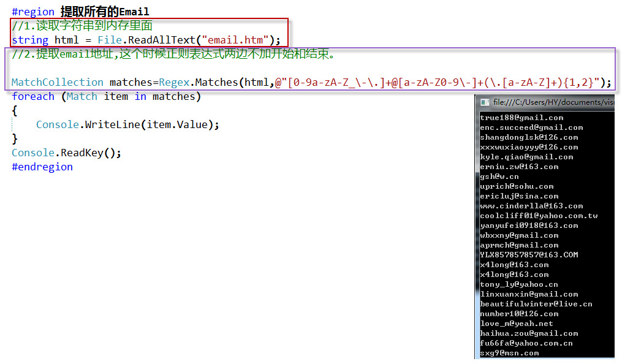The image size is (633, 364).
Task: Click 'www.cinderlla@163.com' output line
Action: (x=531, y=206)
